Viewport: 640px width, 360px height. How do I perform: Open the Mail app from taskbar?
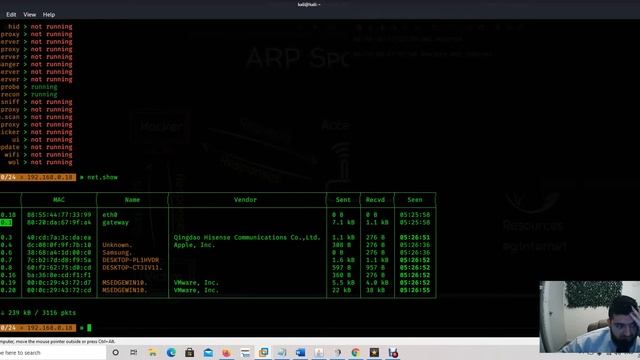click(x=208, y=352)
